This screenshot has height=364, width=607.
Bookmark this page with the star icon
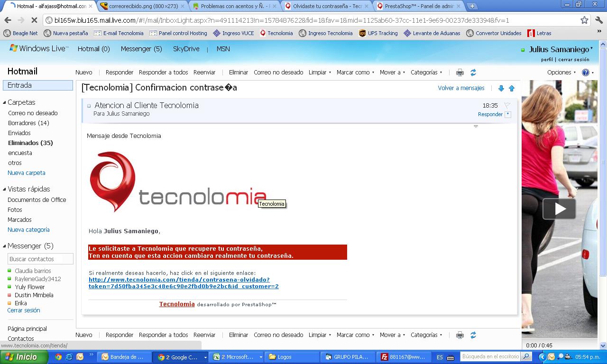click(x=584, y=20)
